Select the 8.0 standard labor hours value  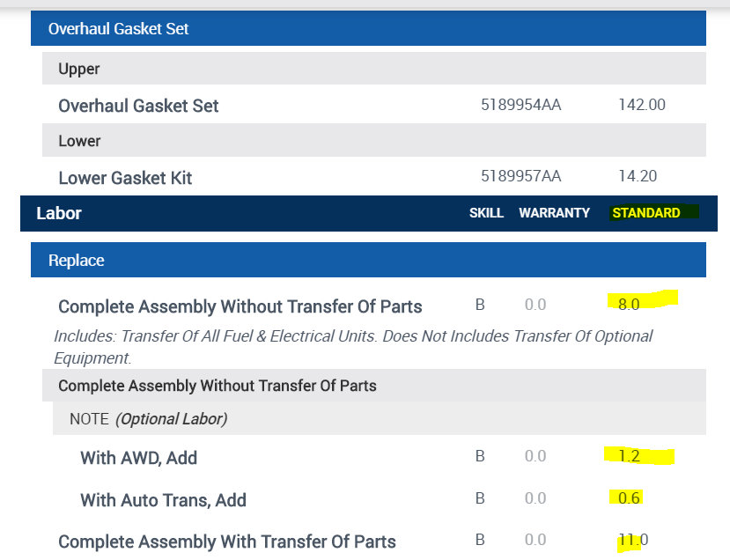[x=628, y=304]
